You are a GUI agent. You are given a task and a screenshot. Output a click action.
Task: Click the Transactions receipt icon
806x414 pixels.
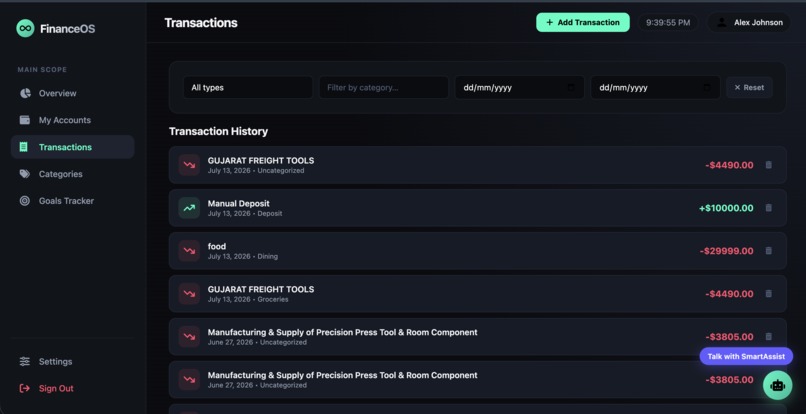point(24,147)
